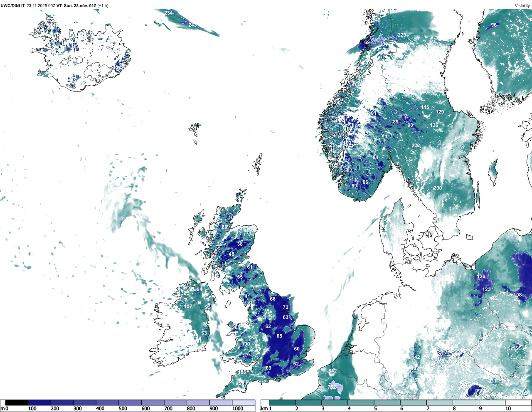
Task: Click the value '243' north of Iceland
Action: tap(192, 25)
